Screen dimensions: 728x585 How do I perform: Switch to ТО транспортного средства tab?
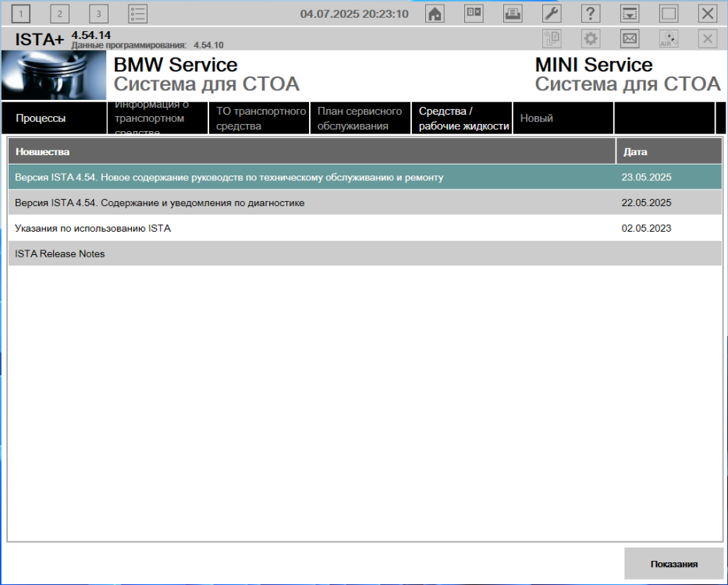[x=259, y=118]
